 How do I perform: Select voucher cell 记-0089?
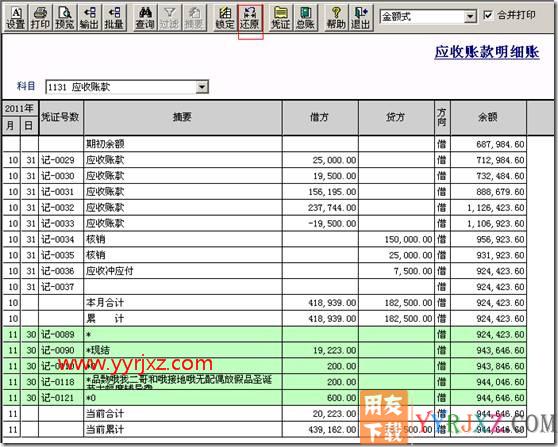(61, 335)
